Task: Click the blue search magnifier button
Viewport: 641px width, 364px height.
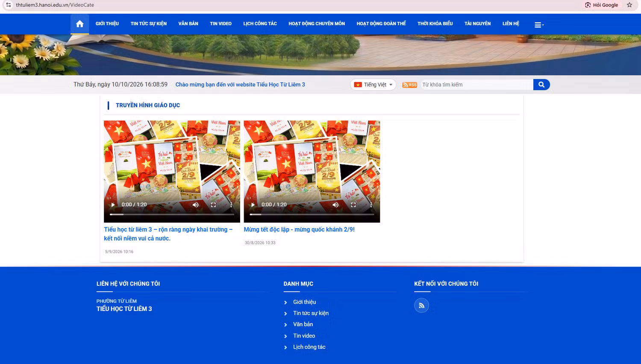Action: click(x=541, y=85)
